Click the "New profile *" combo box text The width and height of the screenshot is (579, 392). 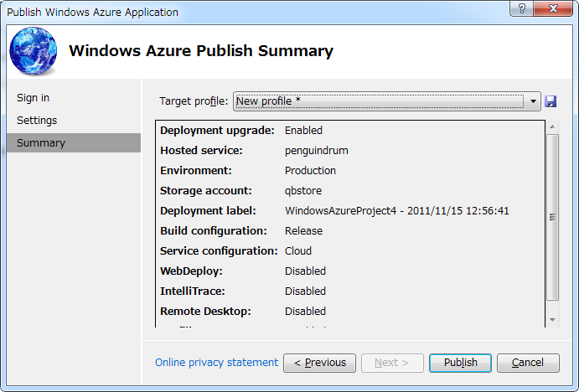(x=268, y=101)
